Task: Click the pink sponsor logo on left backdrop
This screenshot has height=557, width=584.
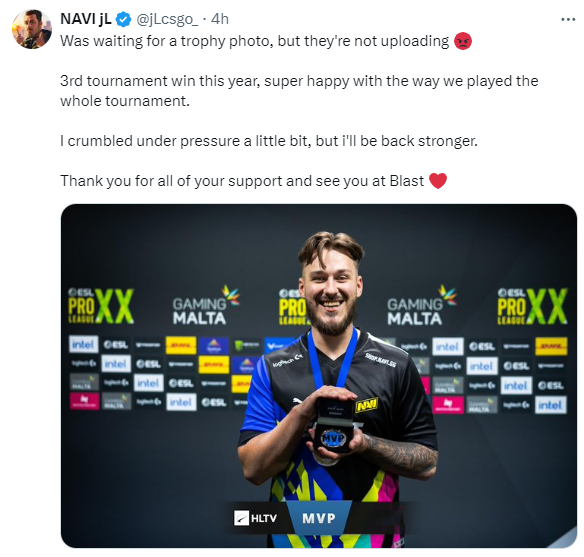Action: tap(84, 401)
